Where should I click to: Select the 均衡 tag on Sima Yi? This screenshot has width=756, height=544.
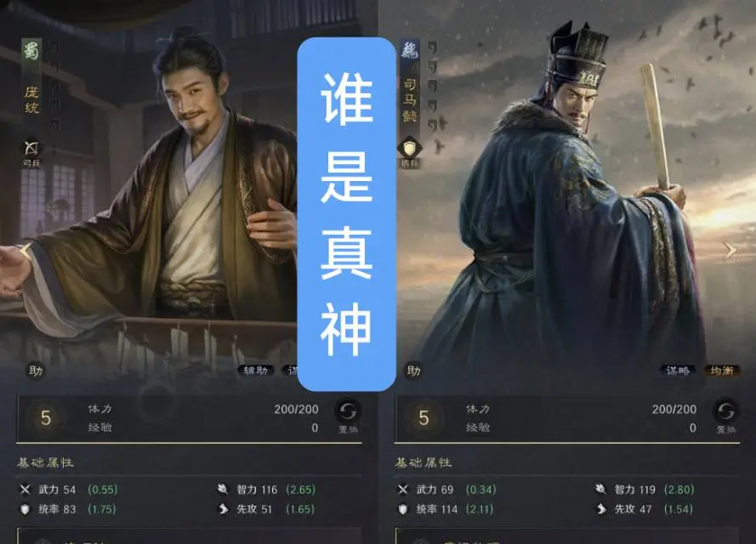coord(722,371)
